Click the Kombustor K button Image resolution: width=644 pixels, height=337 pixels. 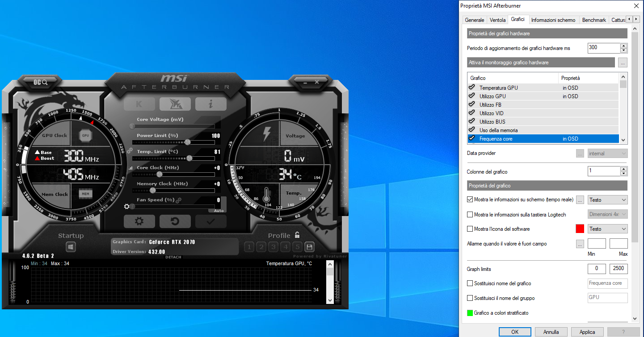139,104
